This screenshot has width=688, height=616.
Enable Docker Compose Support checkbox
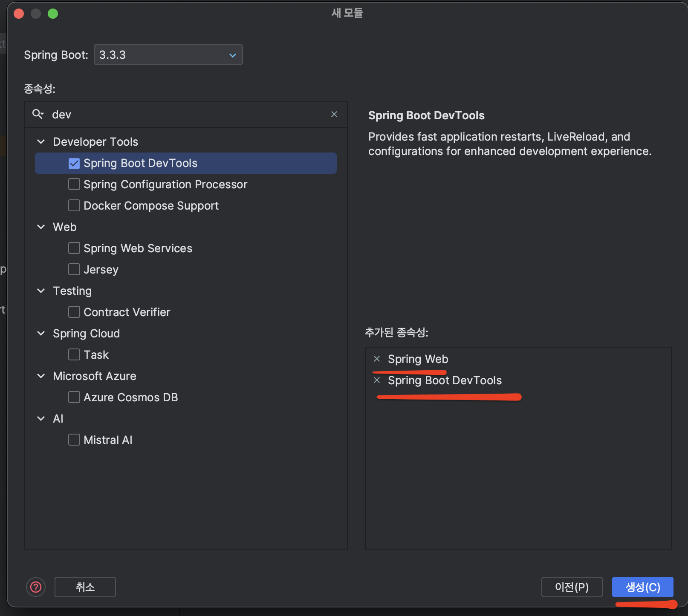[74, 206]
